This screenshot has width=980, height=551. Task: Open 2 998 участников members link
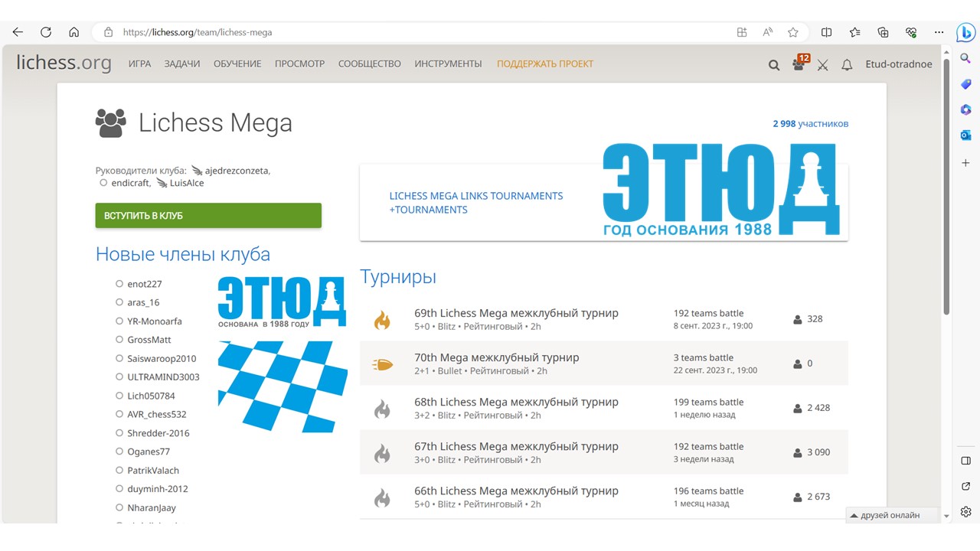811,124
